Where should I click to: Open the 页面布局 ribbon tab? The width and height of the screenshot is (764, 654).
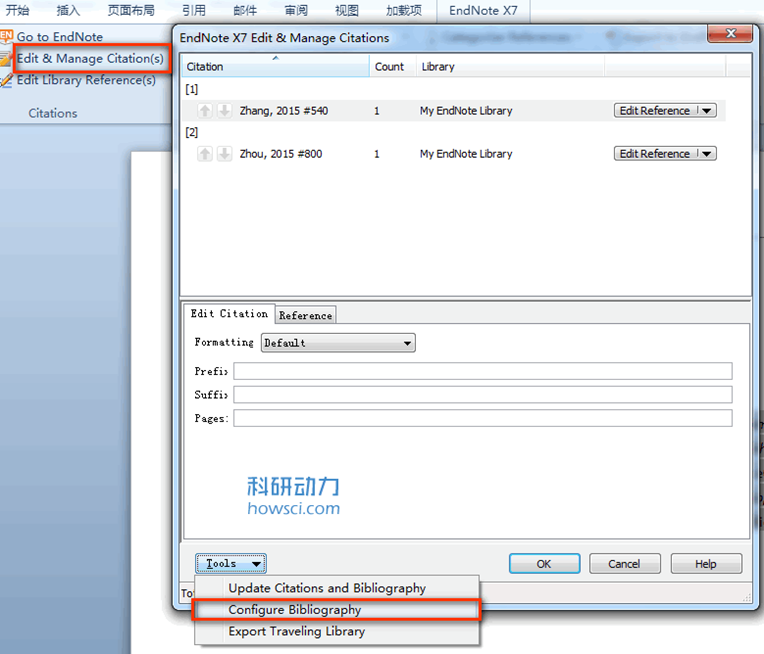point(131,10)
